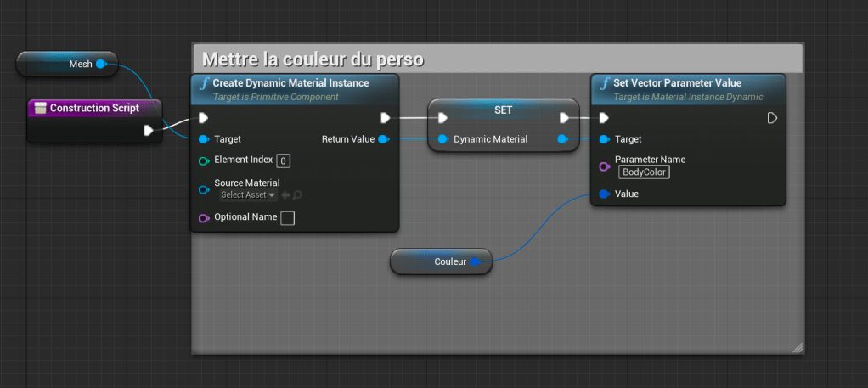868x388 pixels.
Task: Click the Optional Name input pin
Action: coord(204,218)
